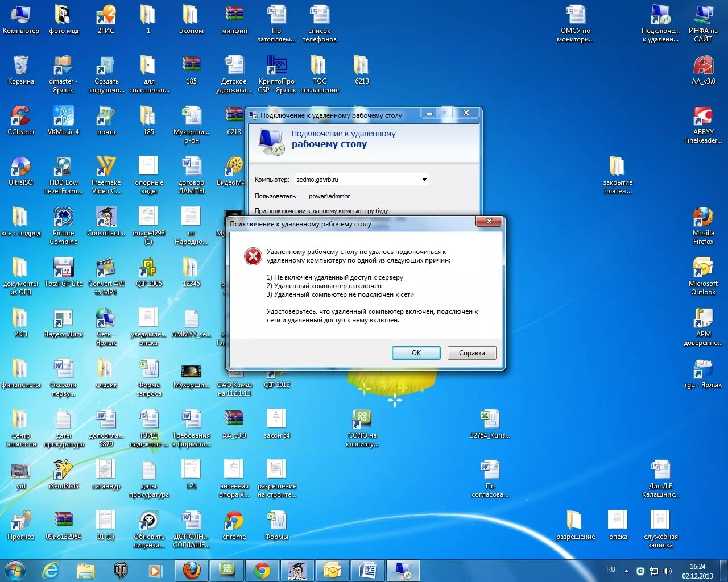Select the фото мвд folder
Screen dimensions: 728x582
[63, 19]
